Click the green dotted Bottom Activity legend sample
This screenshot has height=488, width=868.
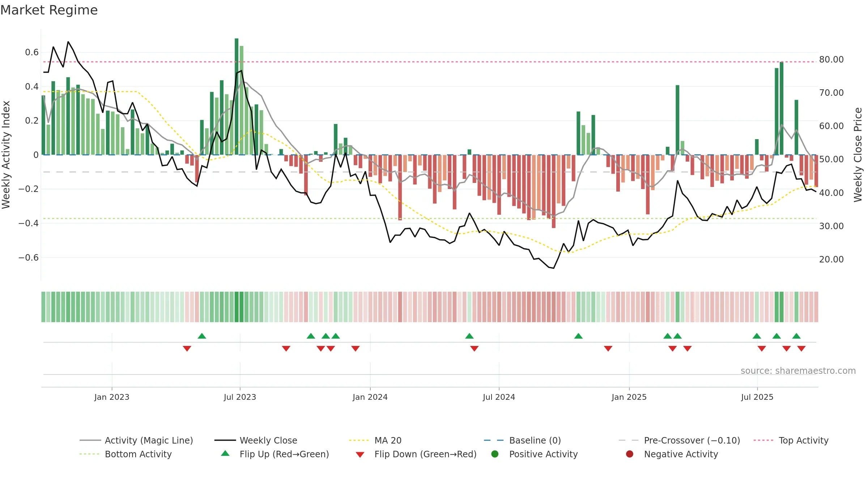pyautogui.click(x=89, y=454)
